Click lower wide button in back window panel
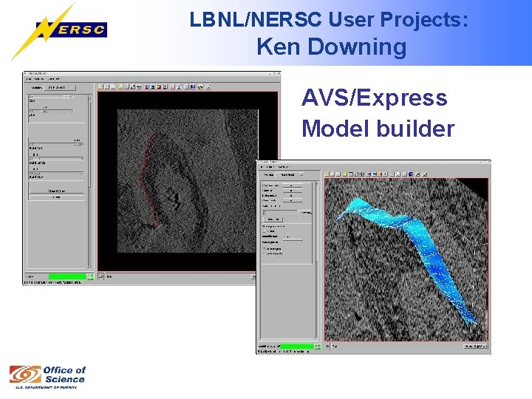This screenshot has width=532, height=399. tap(56, 197)
